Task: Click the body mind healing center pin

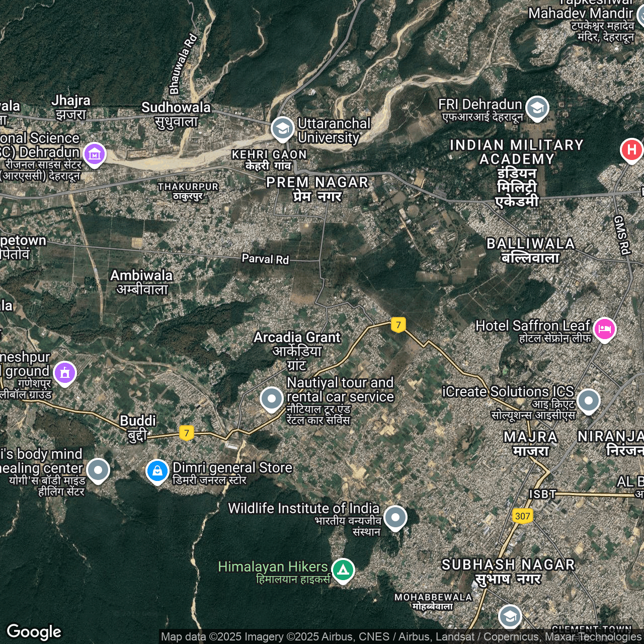Action: point(98,471)
